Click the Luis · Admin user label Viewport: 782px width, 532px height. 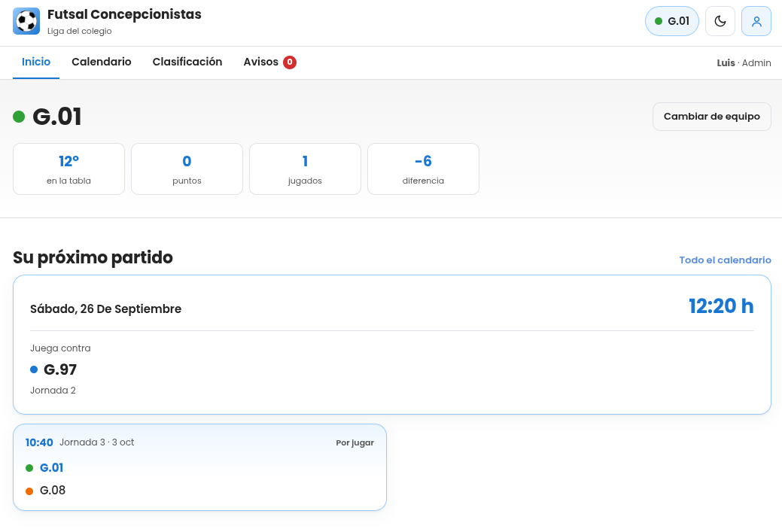744,62
